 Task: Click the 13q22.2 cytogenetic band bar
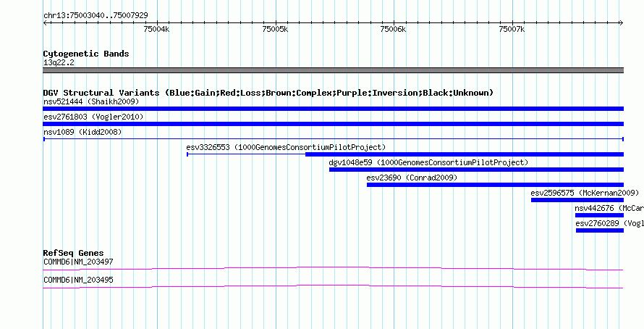333,70
